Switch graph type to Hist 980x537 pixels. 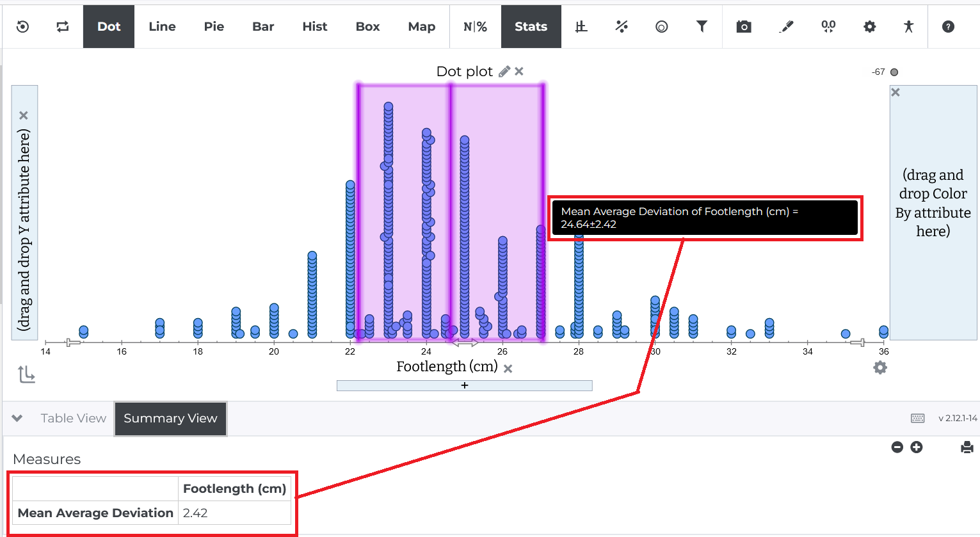(x=315, y=26)
